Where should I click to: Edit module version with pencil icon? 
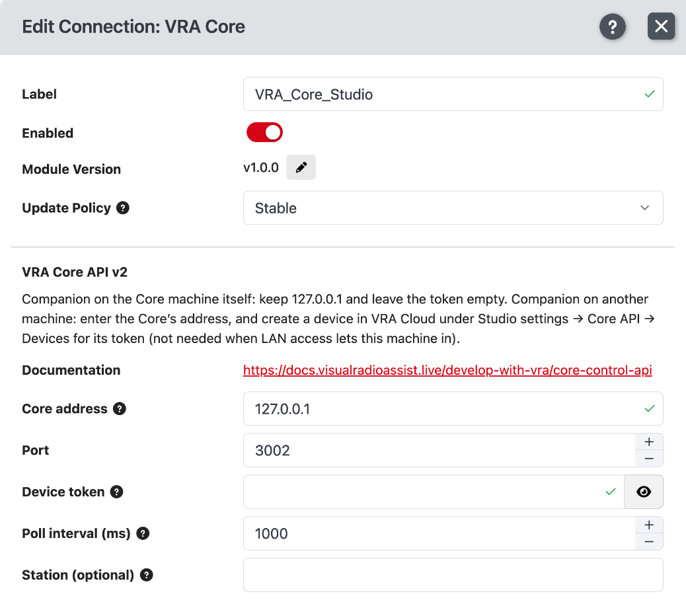(x=301, y=167)
